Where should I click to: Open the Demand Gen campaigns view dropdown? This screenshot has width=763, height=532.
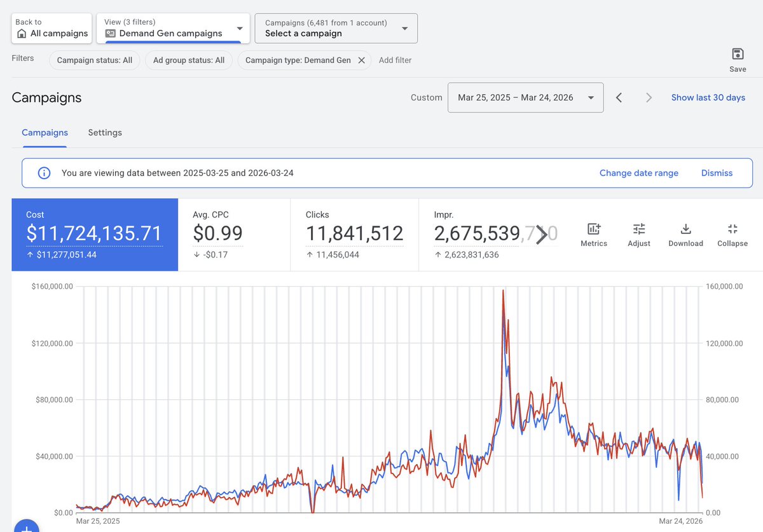(173, 28)
